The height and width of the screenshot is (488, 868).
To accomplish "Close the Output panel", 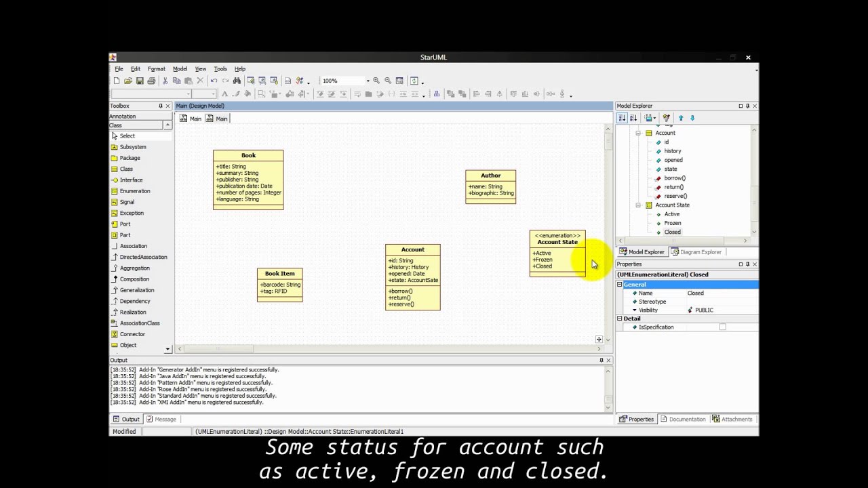I will [608, 360].
